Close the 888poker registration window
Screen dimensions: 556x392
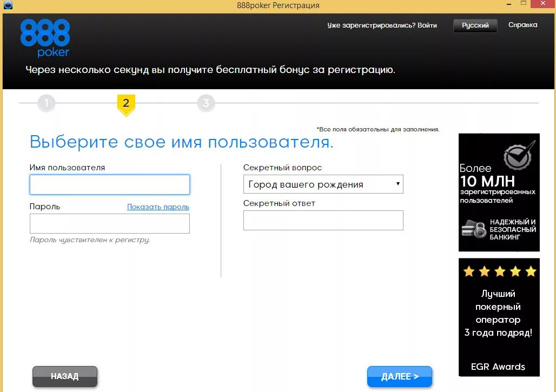(543, 4)
